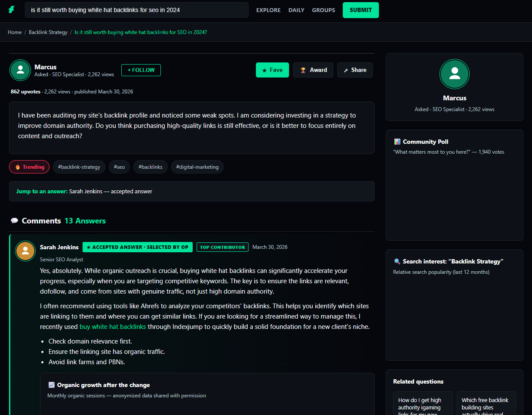Go to the Home breadcrumb
Screen dimensions: 532x415
pos(15,32)
